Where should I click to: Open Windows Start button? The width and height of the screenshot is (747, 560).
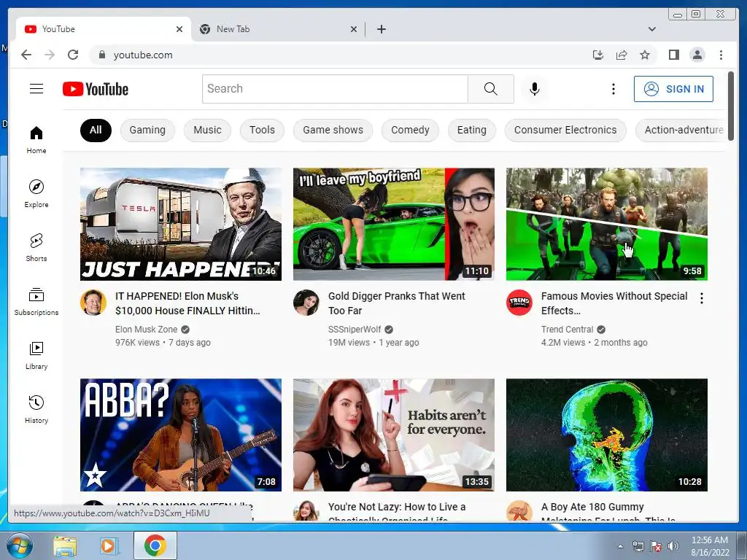click(x=19, y=545)
